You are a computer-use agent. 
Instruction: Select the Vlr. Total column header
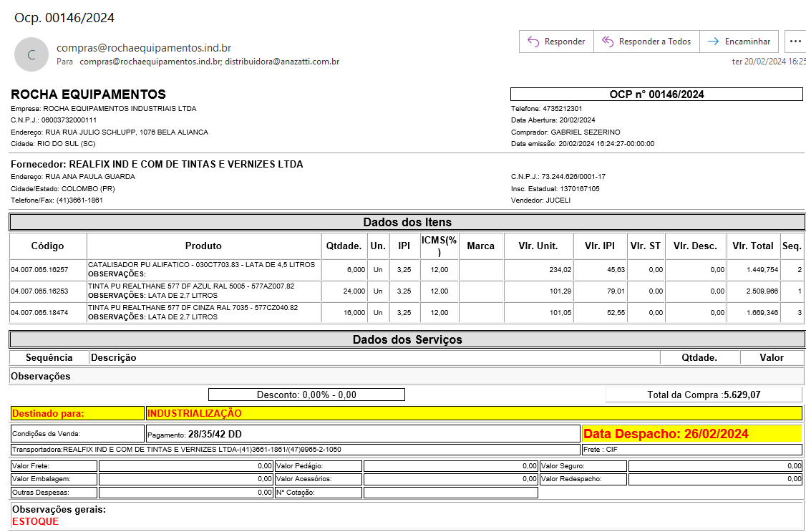coord(752,246)
